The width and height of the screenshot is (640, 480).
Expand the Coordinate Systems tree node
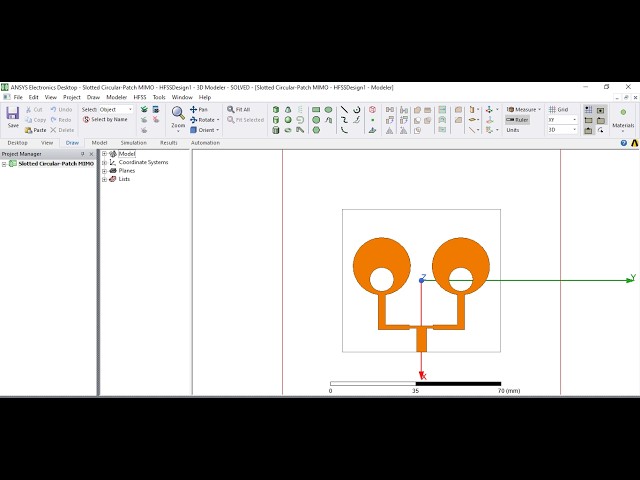pyautogui.click(x=104, y=162)
